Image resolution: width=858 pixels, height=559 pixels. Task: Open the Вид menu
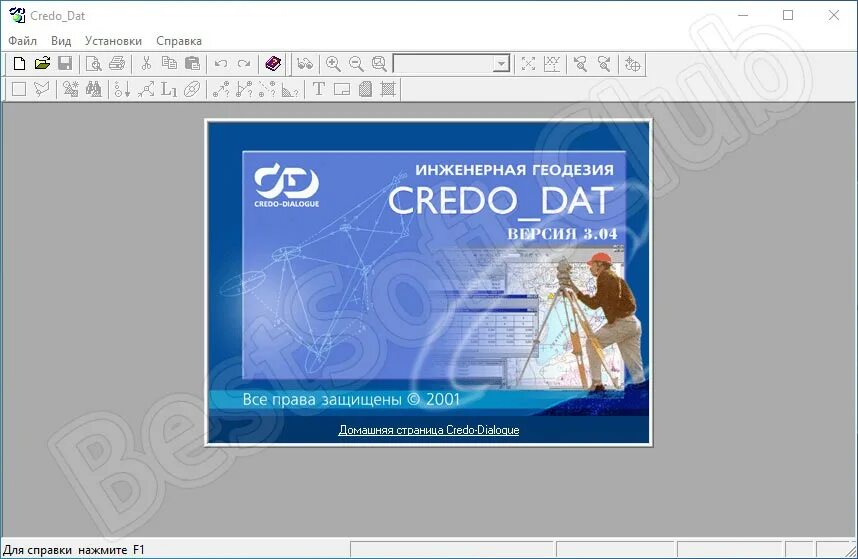pyautogui.click(x=61, y=41)
